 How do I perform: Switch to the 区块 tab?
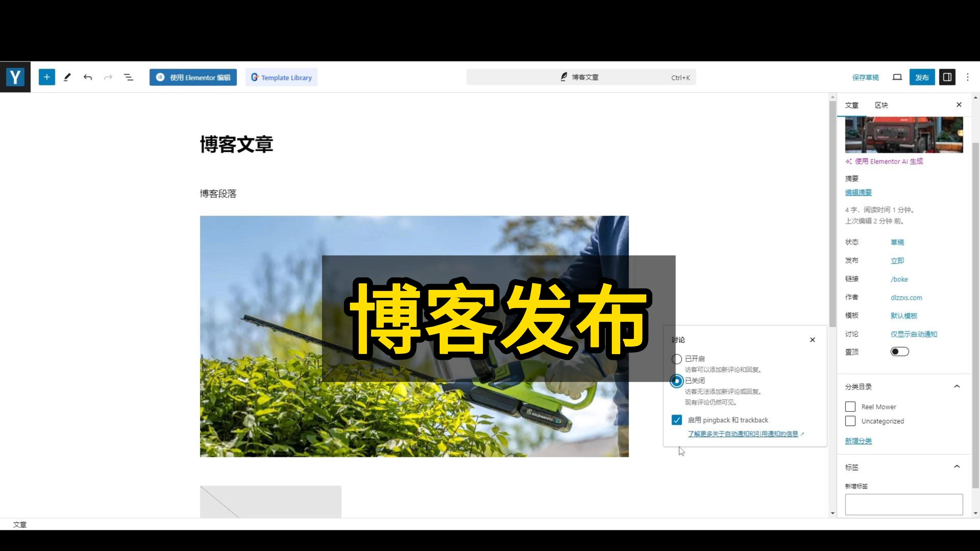pos(881,105)
